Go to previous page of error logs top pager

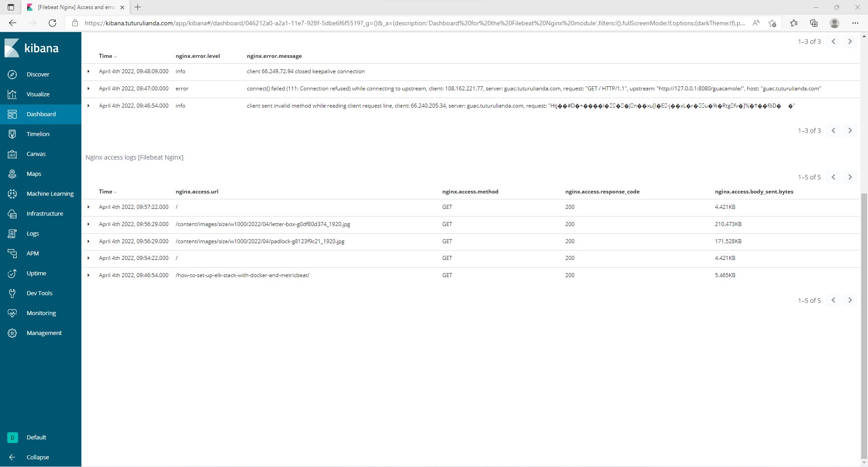(833, 42)
